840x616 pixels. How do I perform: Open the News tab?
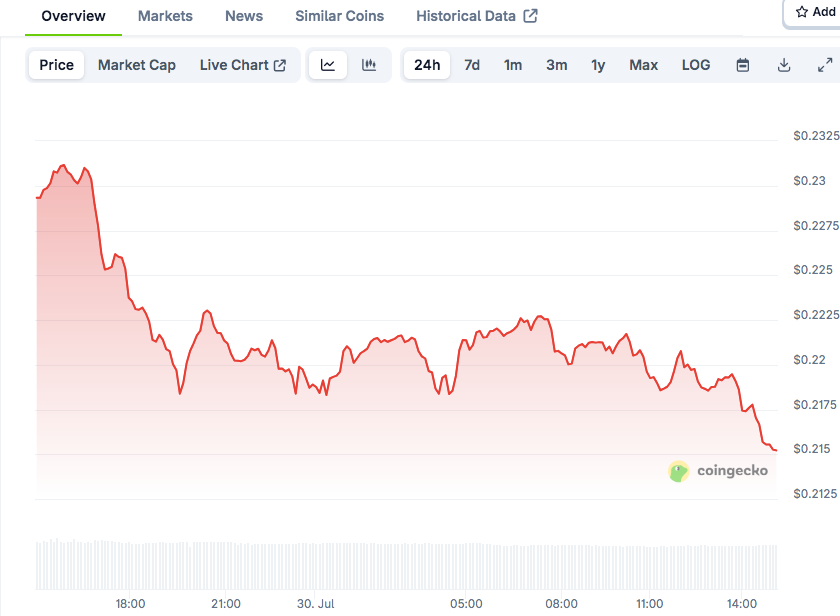(x=244, y=16)
